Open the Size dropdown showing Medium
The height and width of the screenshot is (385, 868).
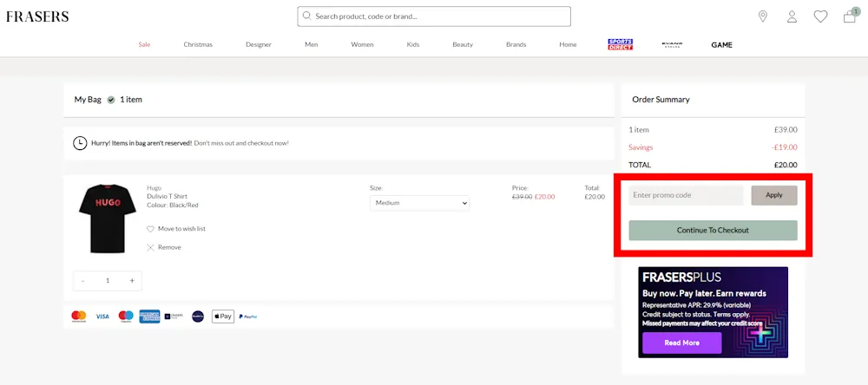click(x=420, y=203)
